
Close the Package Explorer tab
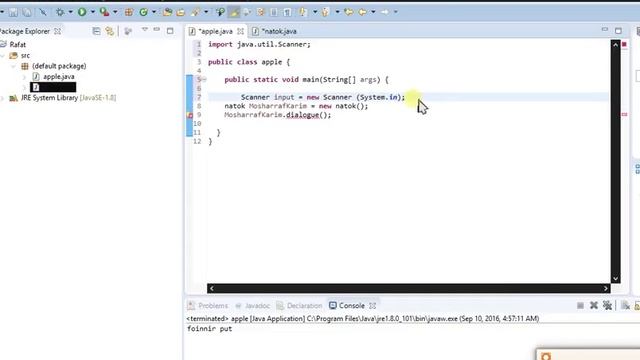point(58,31)
